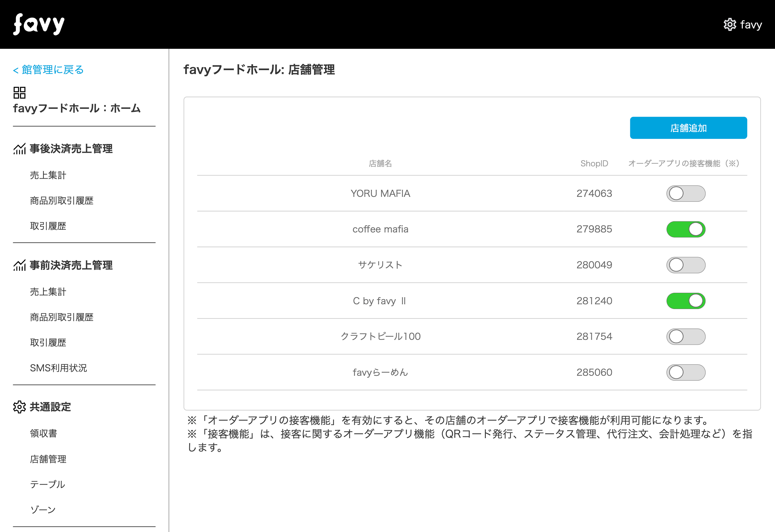Select the favyらーめん shop name
Viewport: 775px width, 532px height.
coord(380,372)
